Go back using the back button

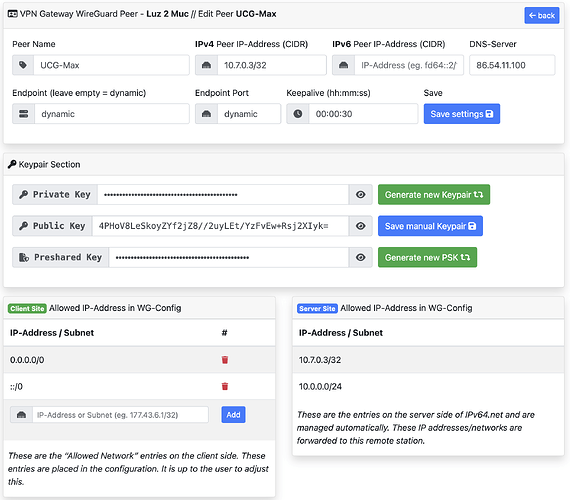click(x=542, y=15)
